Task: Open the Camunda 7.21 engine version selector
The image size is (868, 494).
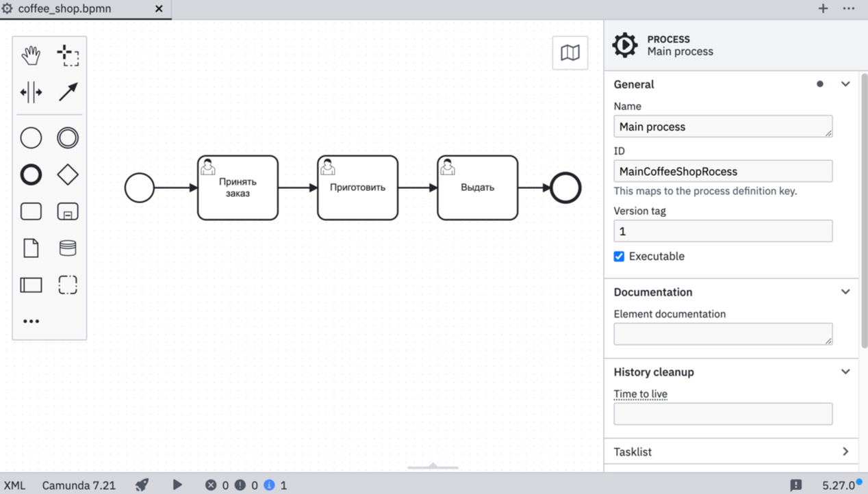Action: coord(79,485)
